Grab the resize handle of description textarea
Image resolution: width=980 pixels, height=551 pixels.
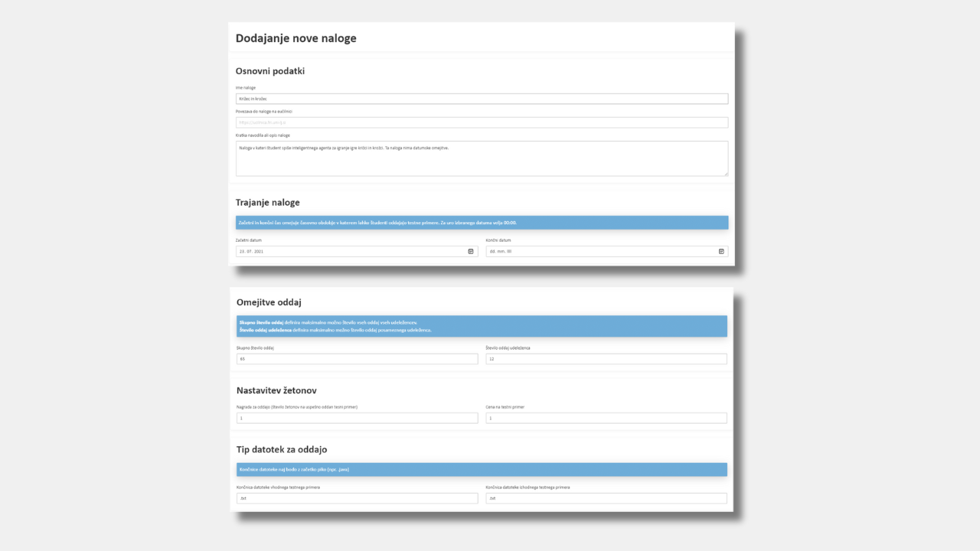725,174
